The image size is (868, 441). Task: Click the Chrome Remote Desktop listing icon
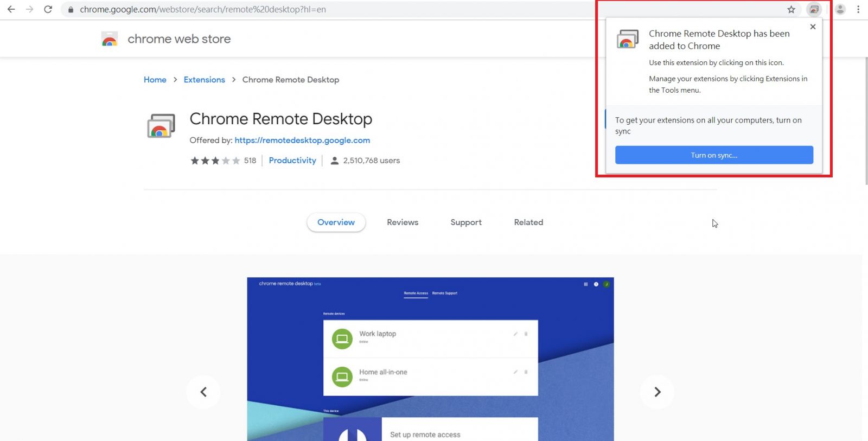click(161, 126)
